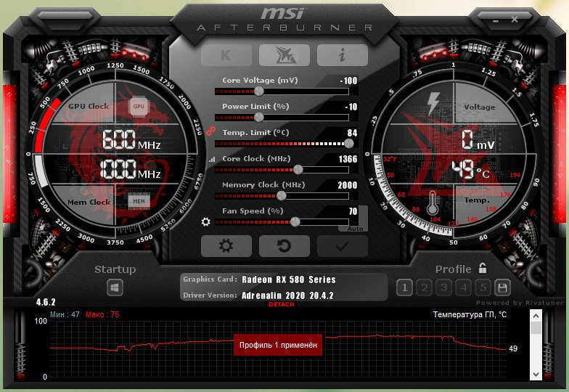The image size is (569, 392).
Task: Click the Powered by Rivatuner text
Action: (520, 302)
